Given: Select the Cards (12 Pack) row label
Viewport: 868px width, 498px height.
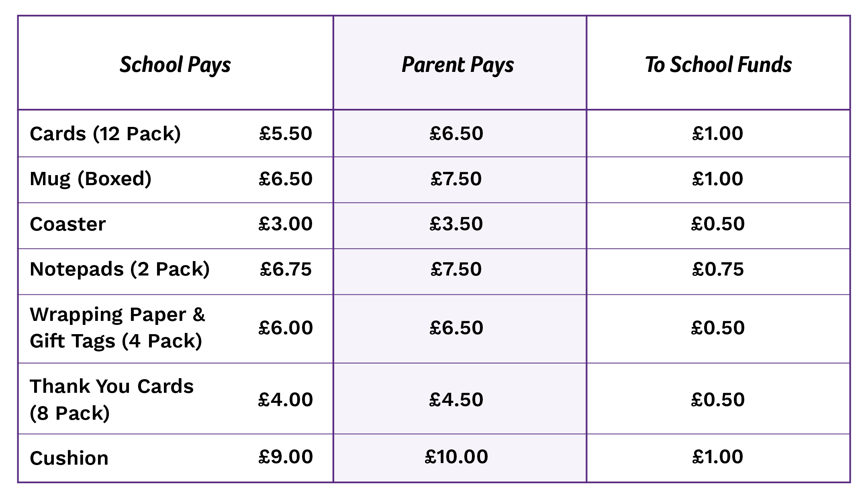Looking at the screenshot, I should tap(105, 133).
